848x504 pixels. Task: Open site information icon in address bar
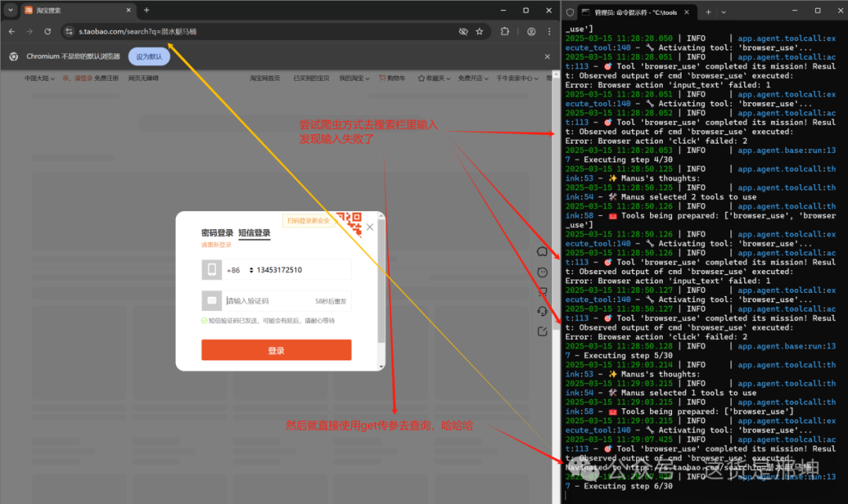tap(68, 31)
